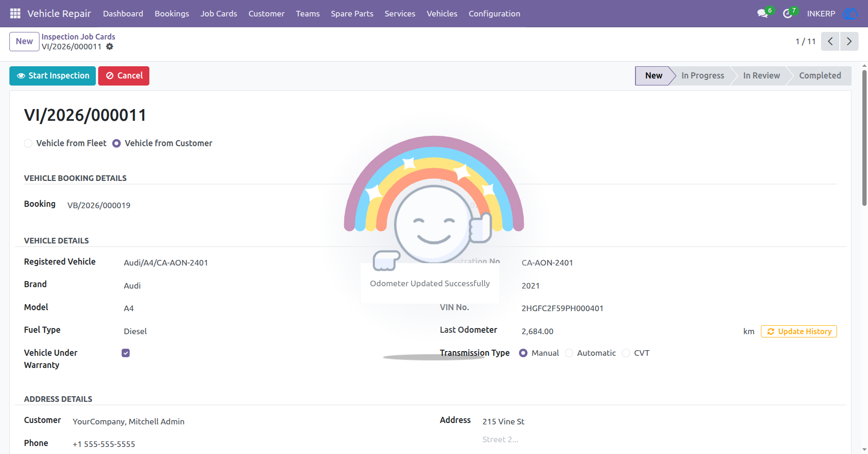Select the New status stage

pos(653,76)
